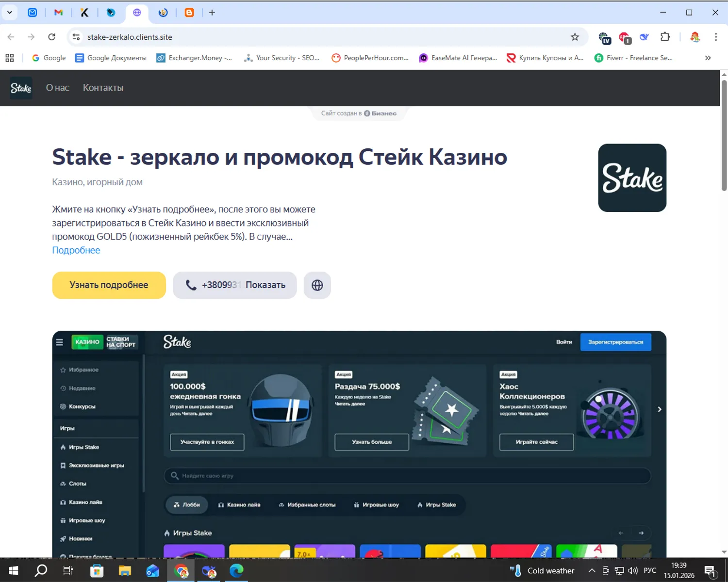Image resolution: width=728 pixels, height=582 pixels.
Task: Go back to the previous page
Action: (x=11, y=37)
